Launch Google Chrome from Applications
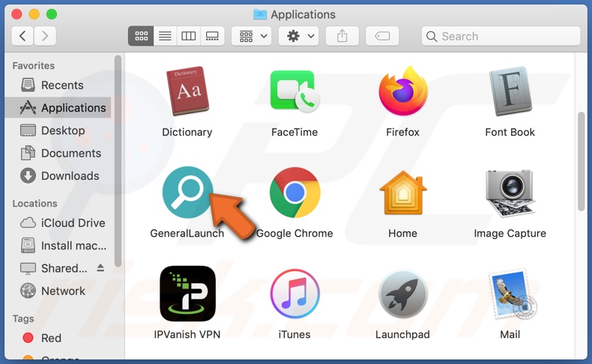 (x=295, y=192)
